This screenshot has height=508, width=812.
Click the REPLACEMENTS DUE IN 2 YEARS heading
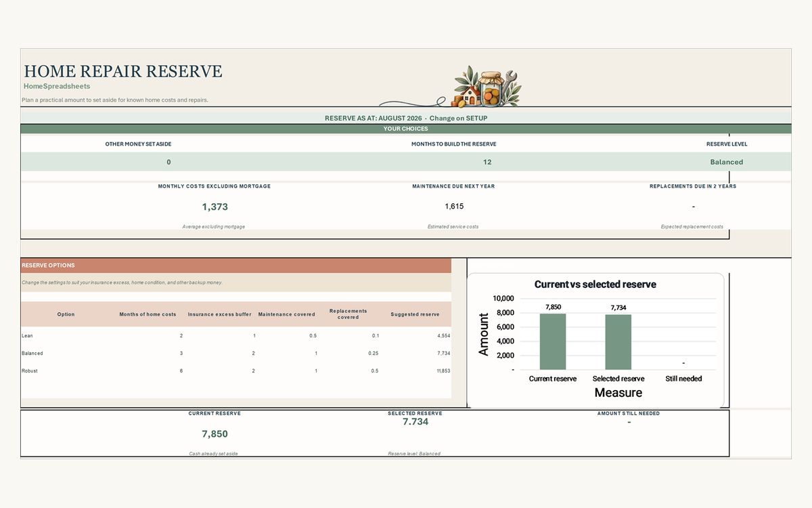click(693, 186)
